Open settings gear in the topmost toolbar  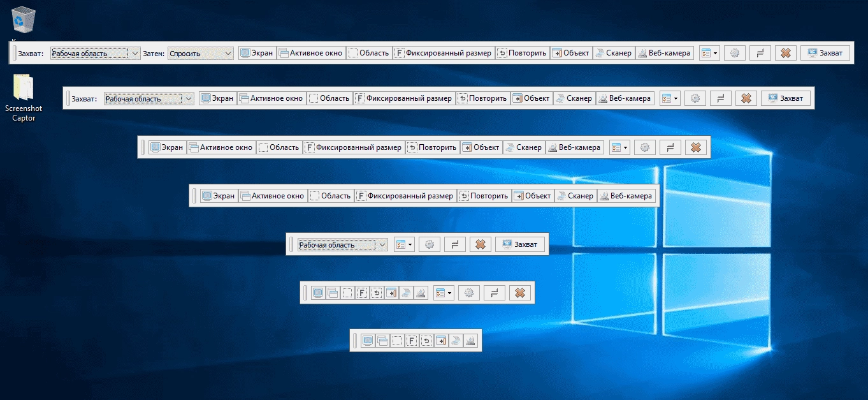point(735,53)
